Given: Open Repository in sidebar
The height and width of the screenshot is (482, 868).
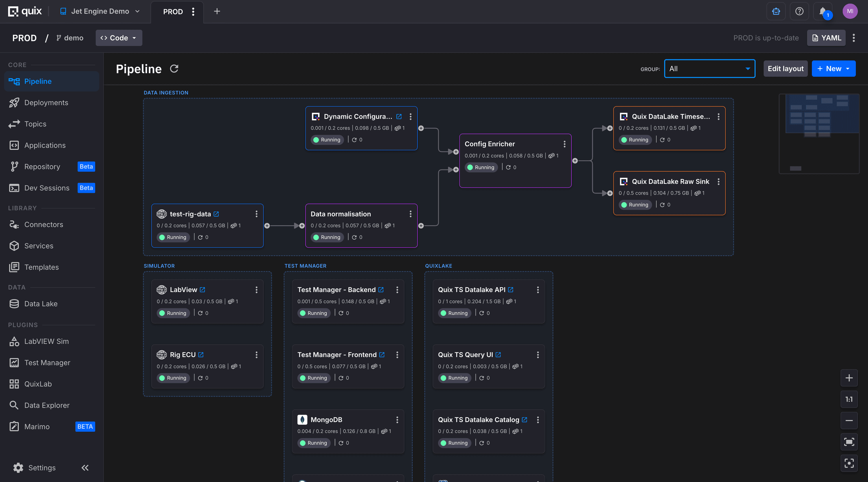Looking at the screenshot, I should coord(52,167).
